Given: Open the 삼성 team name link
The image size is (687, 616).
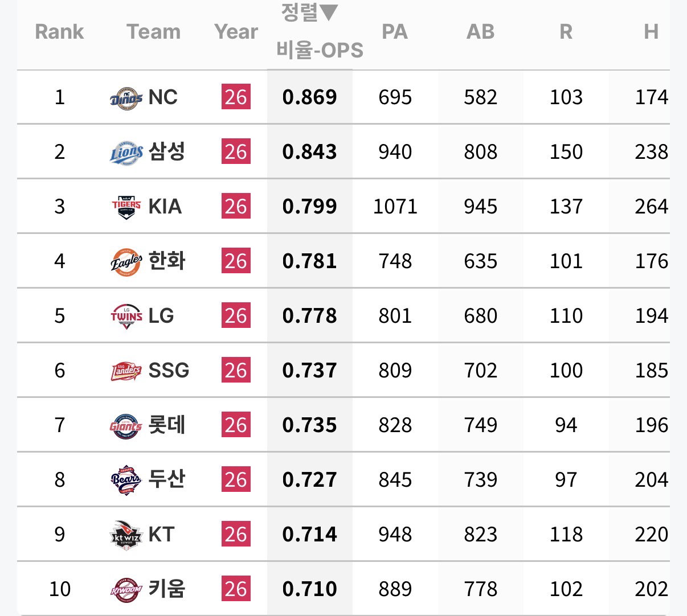Looking at the screenshot, I should tap(166, 152).
